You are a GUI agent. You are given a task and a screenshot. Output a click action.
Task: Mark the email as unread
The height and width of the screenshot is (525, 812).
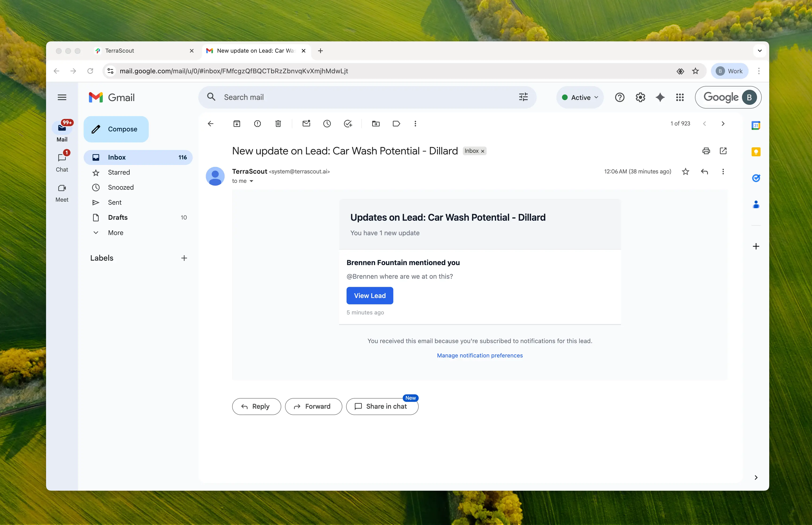[306, 124]
